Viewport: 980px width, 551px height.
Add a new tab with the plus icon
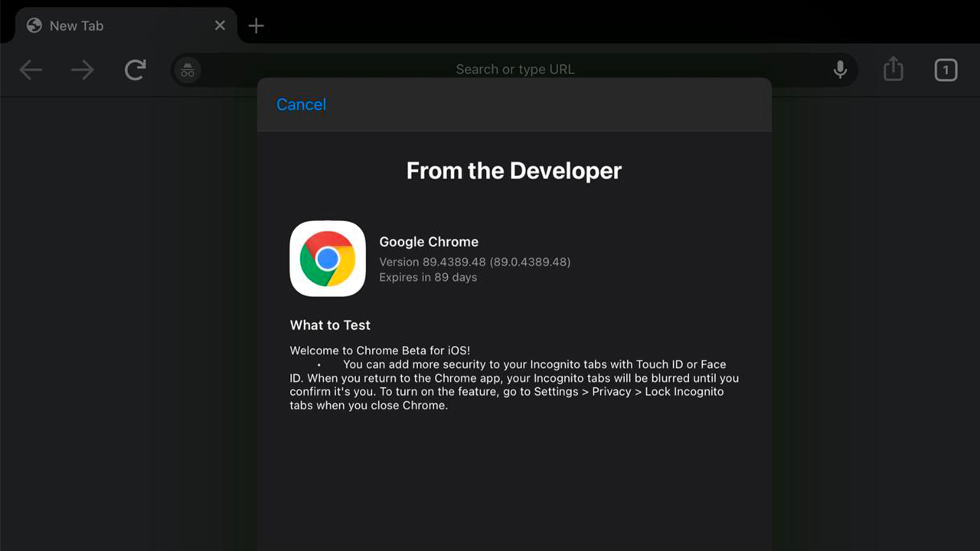pos(256,26)
